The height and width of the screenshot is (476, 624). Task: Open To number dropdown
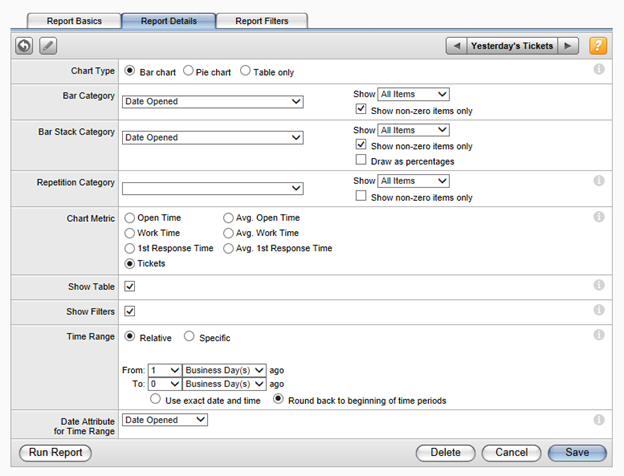pos(165,384)
